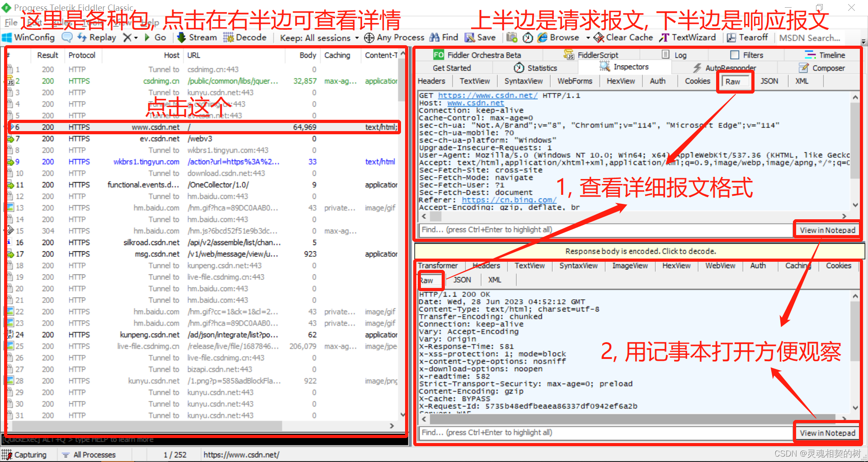The width and height of the screenshot is (868, 462).
Task: Open the Timeline tab
Action: coord(830,55)
